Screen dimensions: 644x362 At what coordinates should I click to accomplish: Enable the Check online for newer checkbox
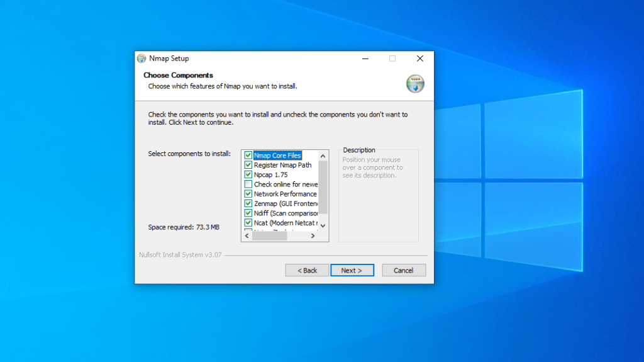coord(248,184)
